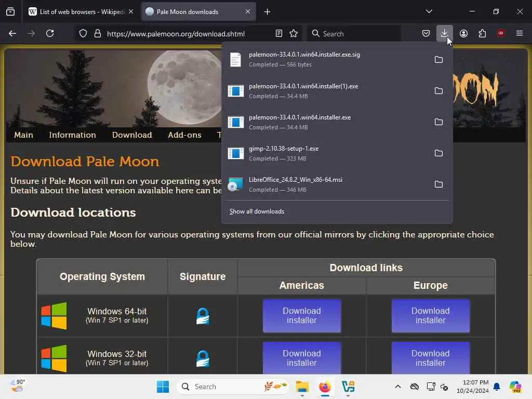Viewport: 532px width, 399px height.
Task: Show palemoon installer.exe.sig in folder
Action: tap(438, 60)
